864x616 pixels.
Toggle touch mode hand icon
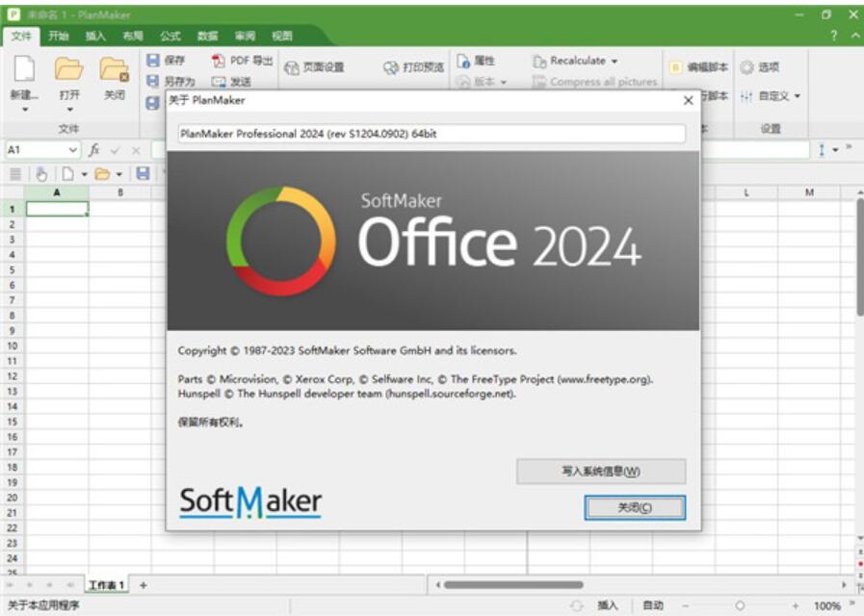pyautogui.click(x=41, y=174)
